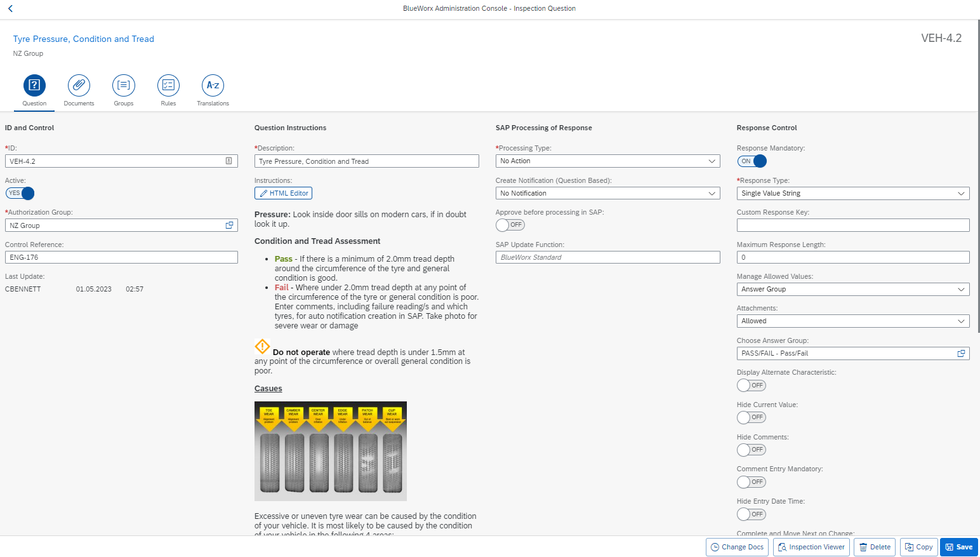Expand the Attachments dropdown

tap(961, 321)
